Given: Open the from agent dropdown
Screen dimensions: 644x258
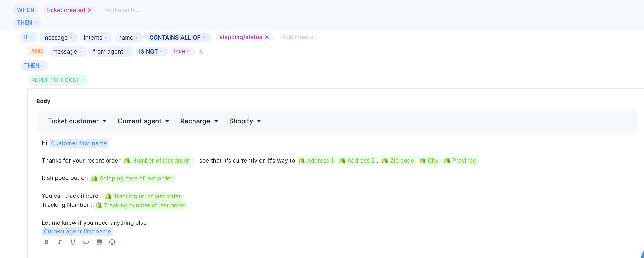Looking at the screenshot, I should [111, 51].
